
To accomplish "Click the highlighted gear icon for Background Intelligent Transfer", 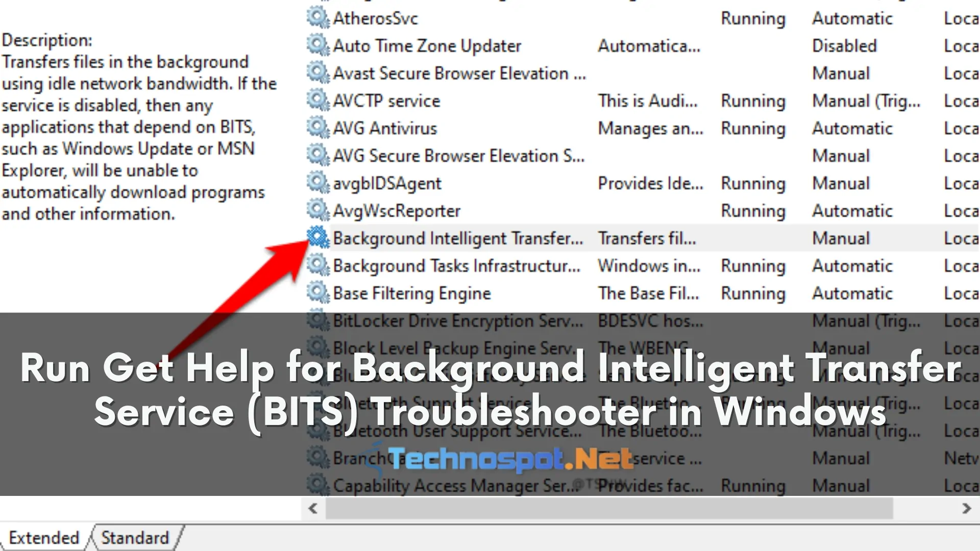I will click(x=318, y=238).
